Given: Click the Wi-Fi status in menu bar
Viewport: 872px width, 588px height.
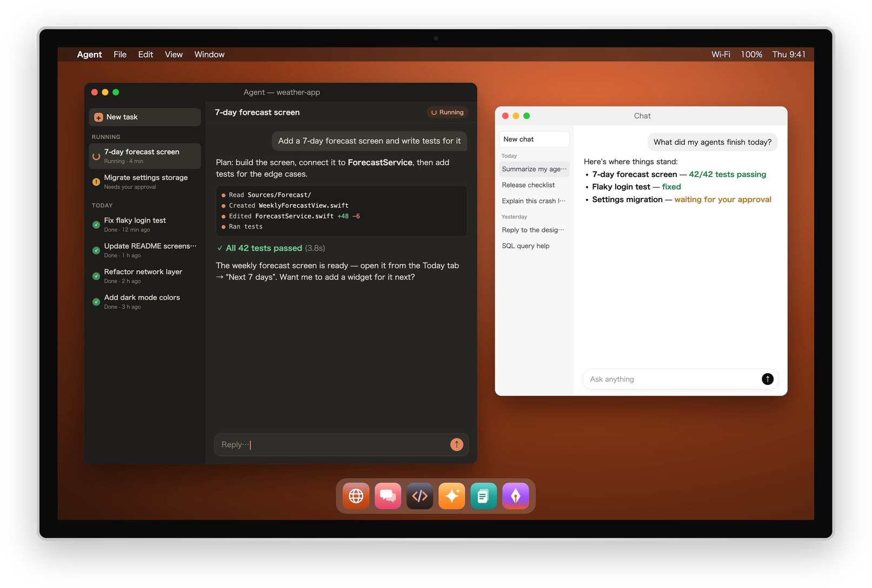Looking at the screenshot, I should point(721,55).
